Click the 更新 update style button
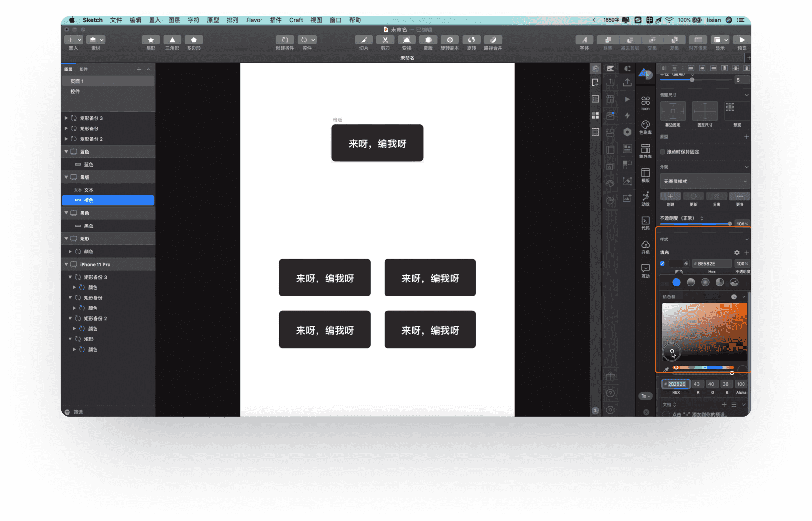This screenshot has width=812, height=521. coord(693,196)
